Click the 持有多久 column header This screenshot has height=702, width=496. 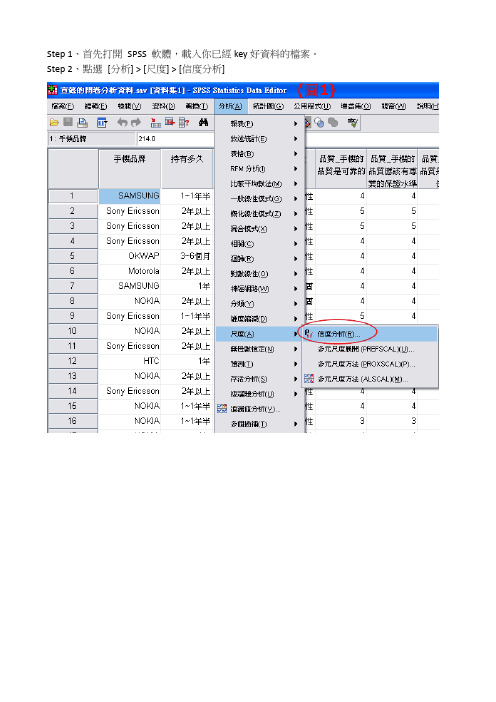[187, 169]
